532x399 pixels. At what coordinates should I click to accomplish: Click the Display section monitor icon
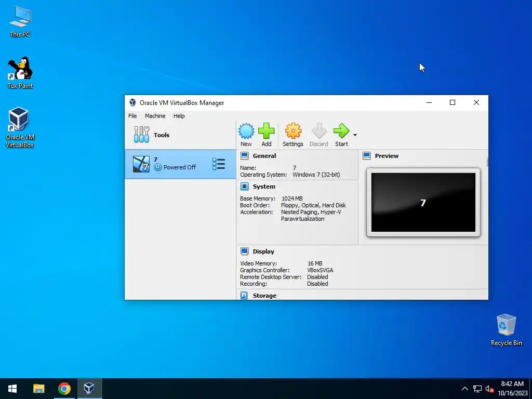(244, 251)
